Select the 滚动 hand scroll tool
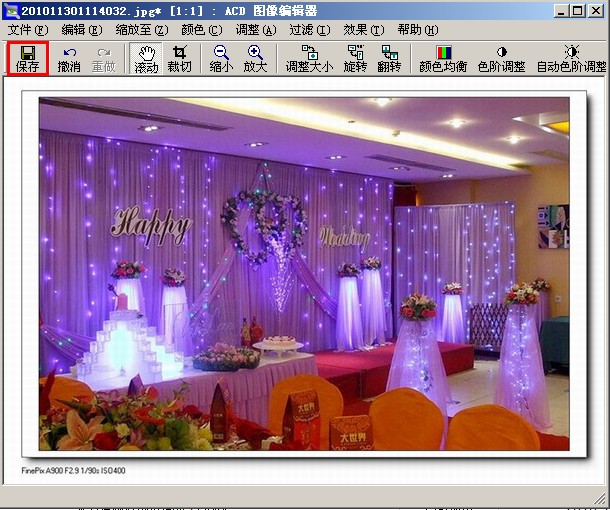Viewport: 610px width, 510px height. click(146, 59)
